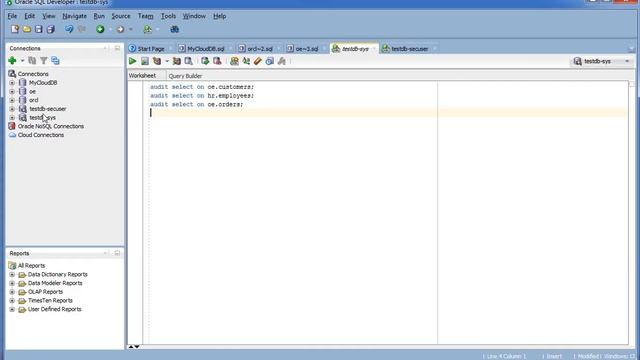Image resolution: width=640 pixels, height=360 pixels.
Task: Expand the testdb-secuser connection node
Action: pos(12,109)
